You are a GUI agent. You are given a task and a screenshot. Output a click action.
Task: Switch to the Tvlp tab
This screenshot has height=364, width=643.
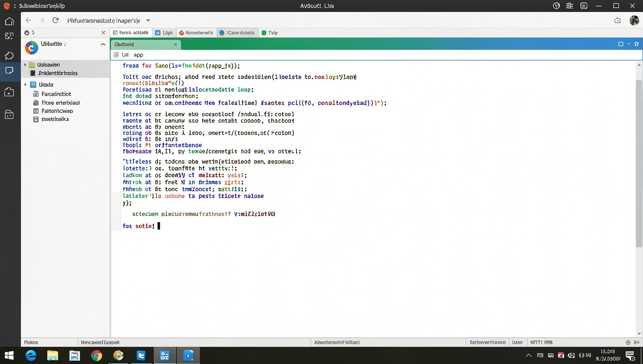pos(270,33)
